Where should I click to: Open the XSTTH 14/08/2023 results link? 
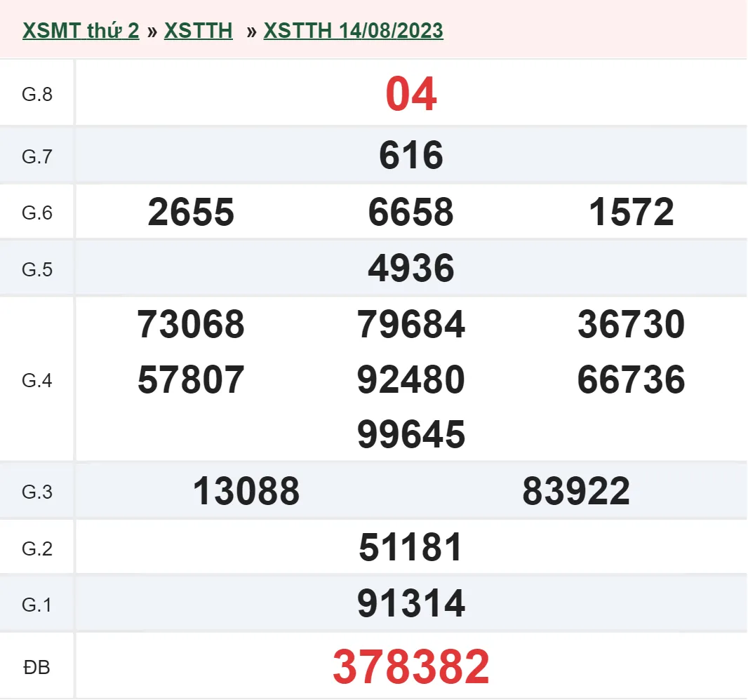click(353, 30)
